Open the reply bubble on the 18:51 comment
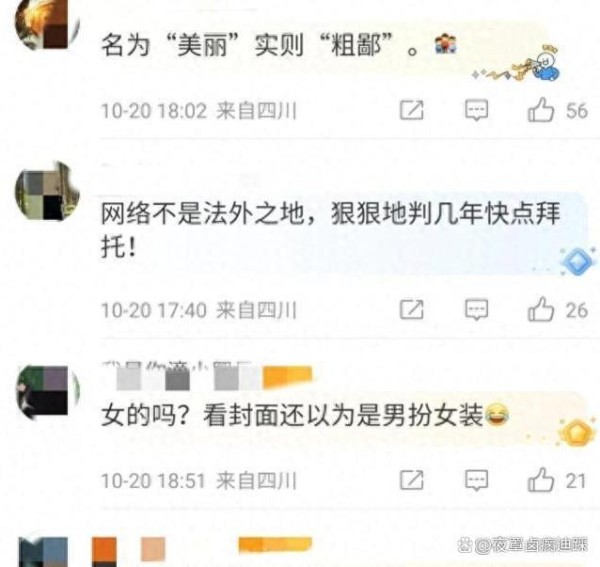The image size is (600, 567). click(476, 480)
